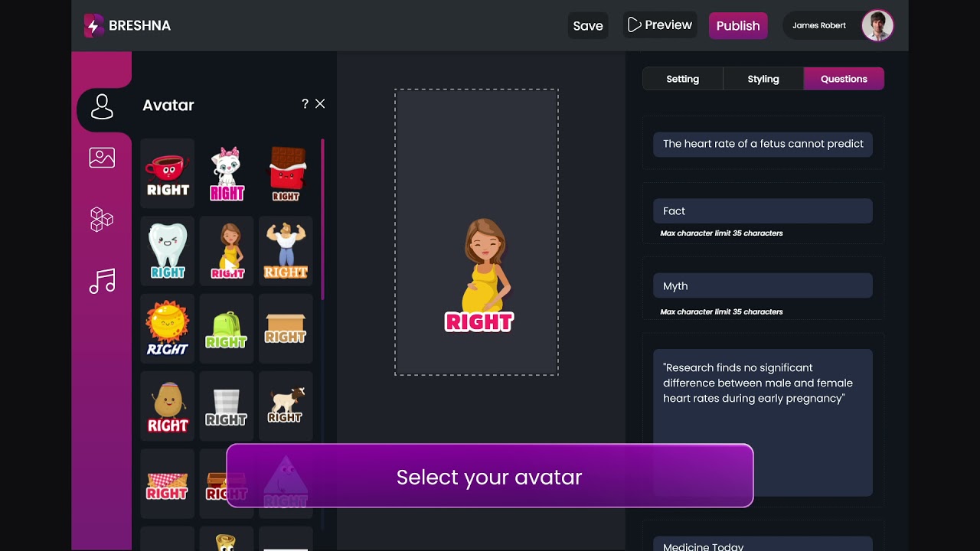Screen dimensions: 980x551
Task: Click the James Robert username
Action: coord(819,25)
